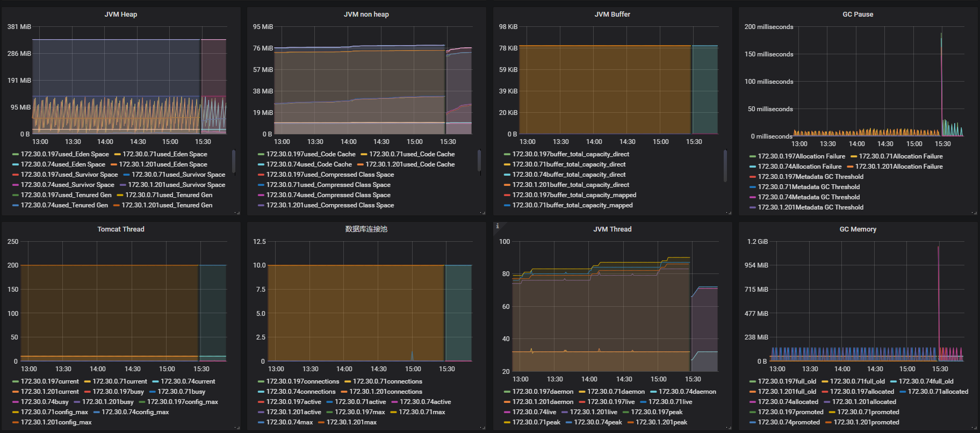Open the JVM Thread panel title menu

click(612, 229)
